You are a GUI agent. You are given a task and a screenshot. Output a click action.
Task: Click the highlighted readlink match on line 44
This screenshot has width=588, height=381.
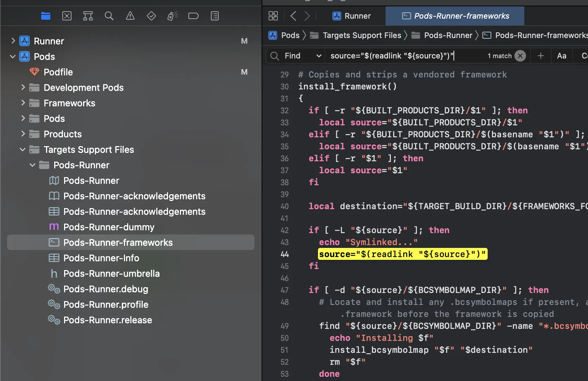pos(402,254)
